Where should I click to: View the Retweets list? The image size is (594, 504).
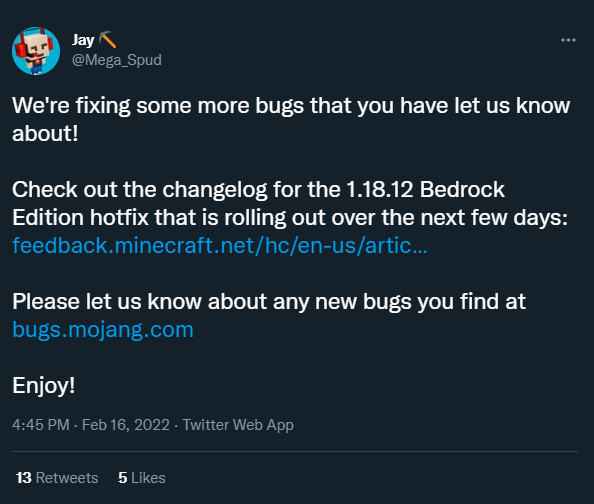57,478
